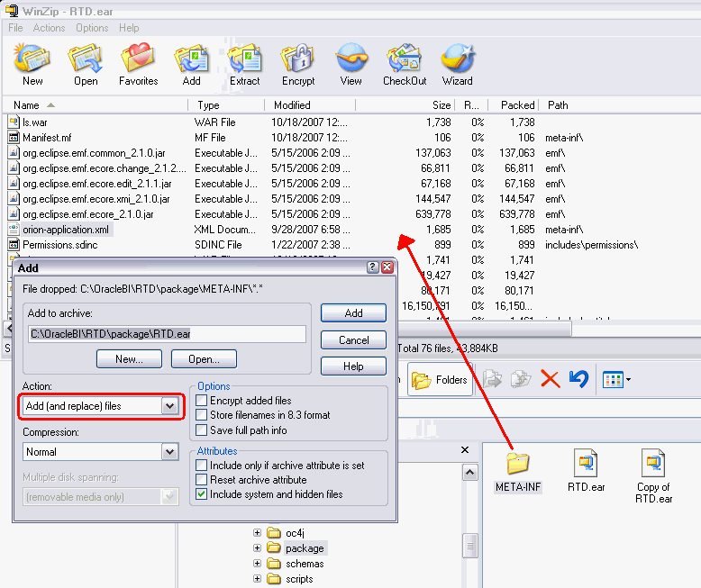Screen dimensions: 701x588
Task: Click the ls.war file icon
Action: pos(14,122)
